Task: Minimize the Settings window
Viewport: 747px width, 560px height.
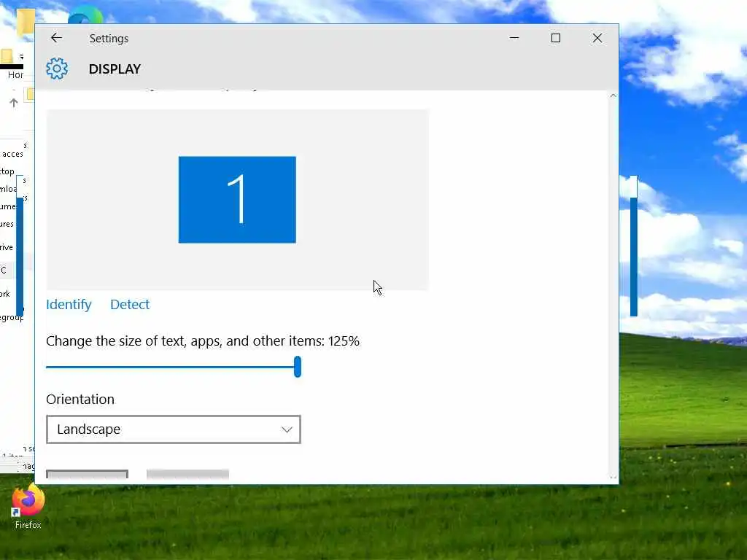Action: pos(514,38)
